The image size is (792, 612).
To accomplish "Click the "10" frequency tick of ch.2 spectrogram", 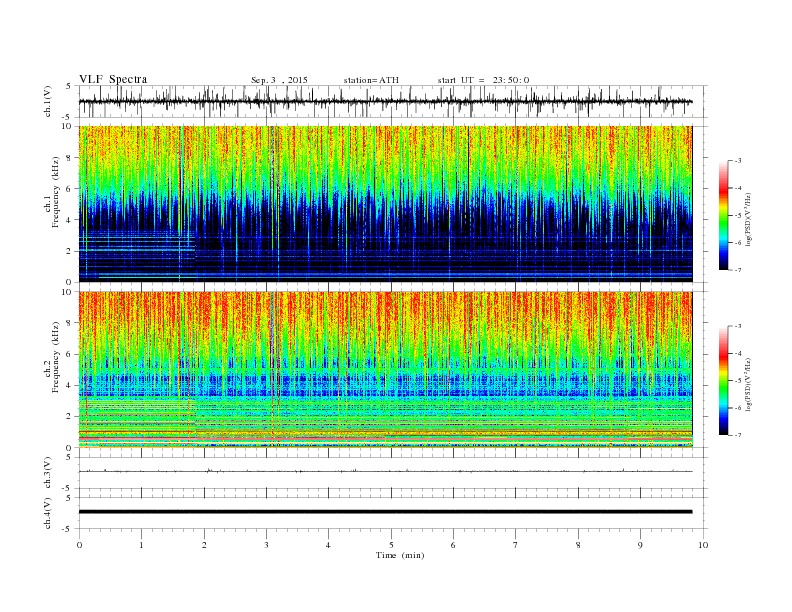I will [x=67, y=292].
